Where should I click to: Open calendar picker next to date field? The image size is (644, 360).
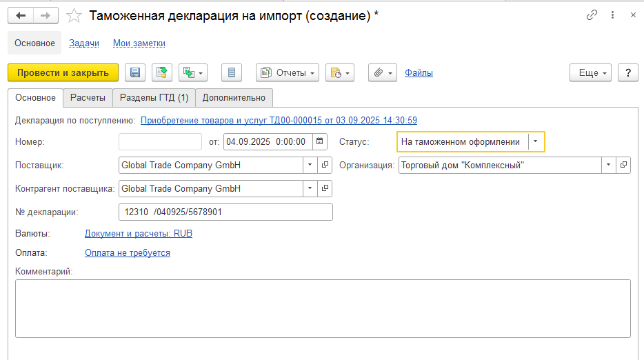click(319, 142)
